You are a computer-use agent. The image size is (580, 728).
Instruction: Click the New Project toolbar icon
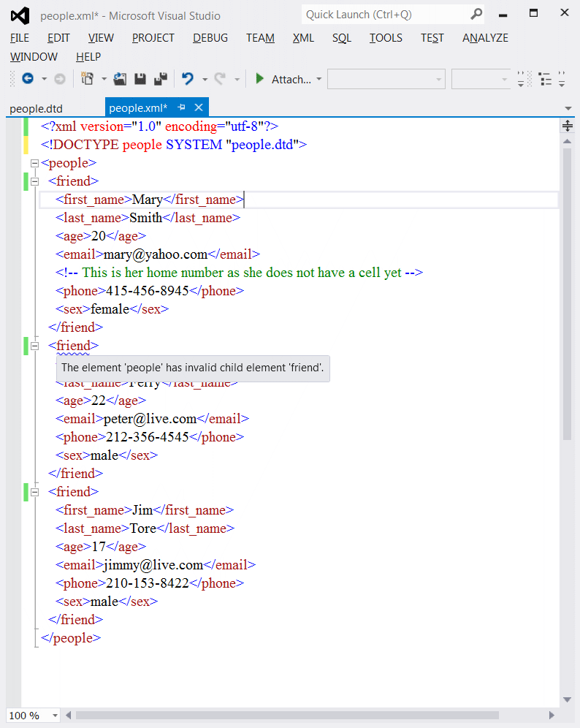click(87, 79)
